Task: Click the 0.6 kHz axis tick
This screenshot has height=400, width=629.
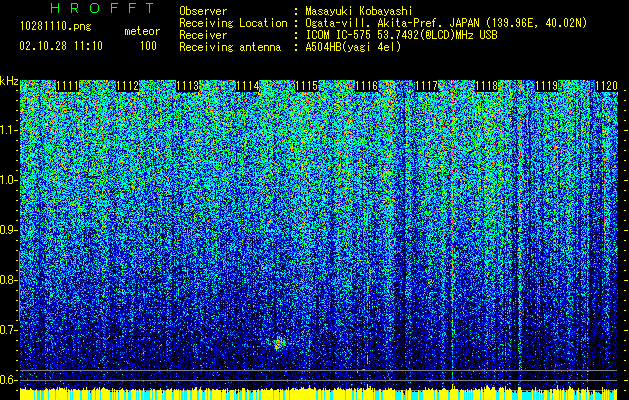Action: (x=8, y=380)
